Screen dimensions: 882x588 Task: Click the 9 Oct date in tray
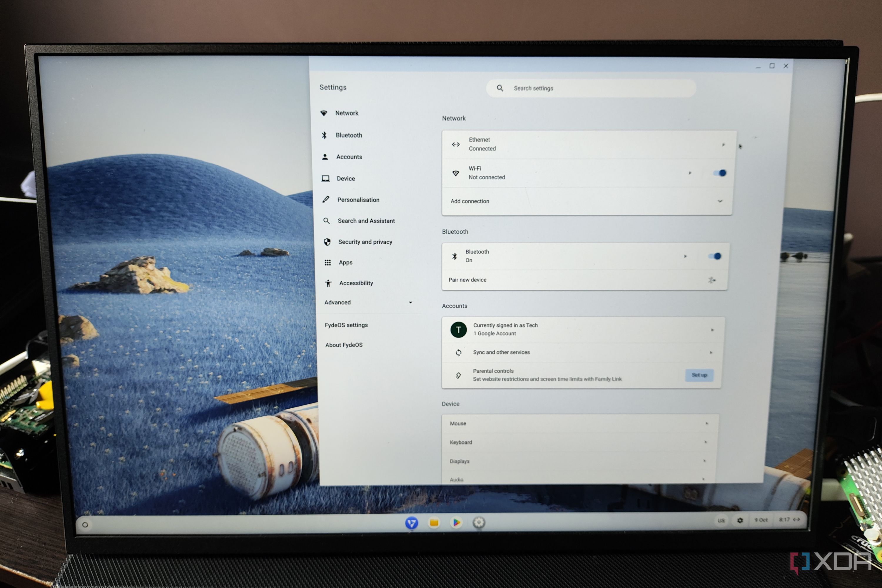(x=761, y=520)
